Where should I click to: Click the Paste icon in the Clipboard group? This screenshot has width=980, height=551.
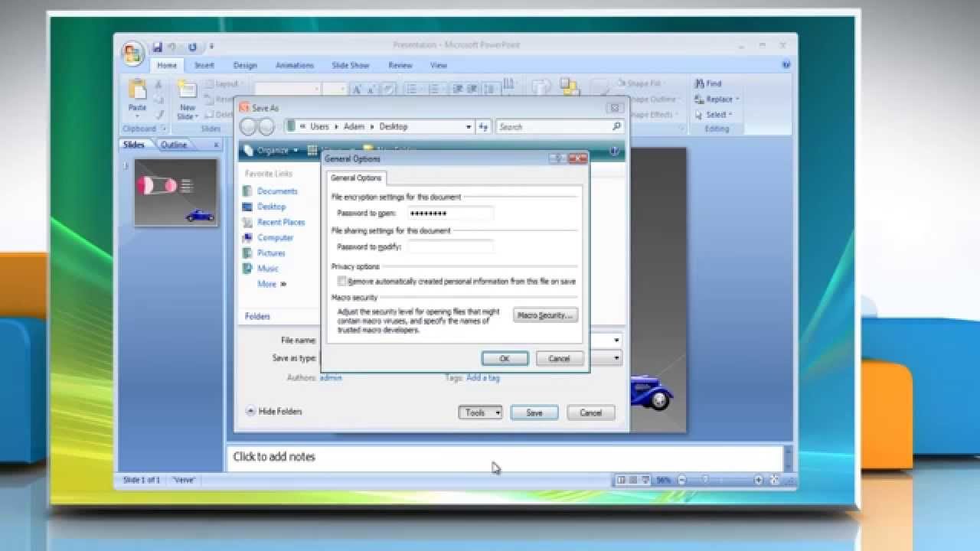[137, 90]
